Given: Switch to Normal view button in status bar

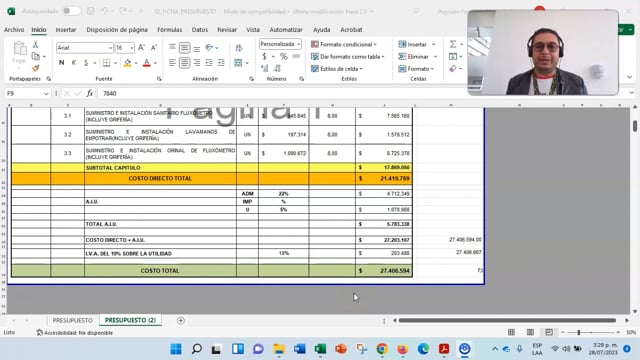Looking at the screenshot, I should pyautogui.click(x=511, y=332).
